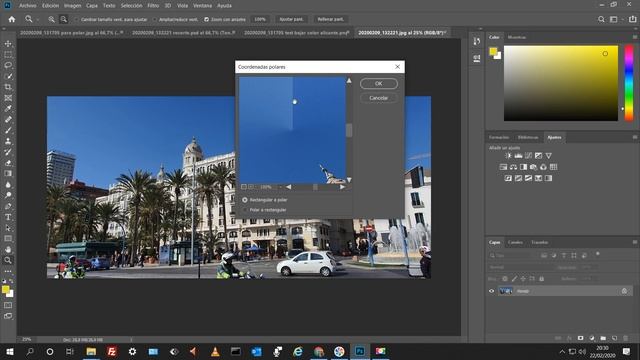
Task: Select the Clone Stamp tool
Action: pos(8,141)
